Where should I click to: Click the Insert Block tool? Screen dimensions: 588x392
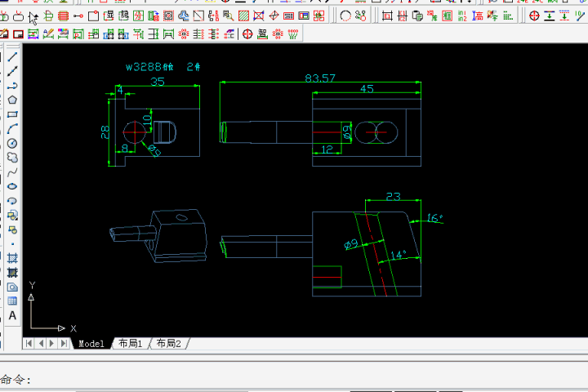(x=12, y=216)
